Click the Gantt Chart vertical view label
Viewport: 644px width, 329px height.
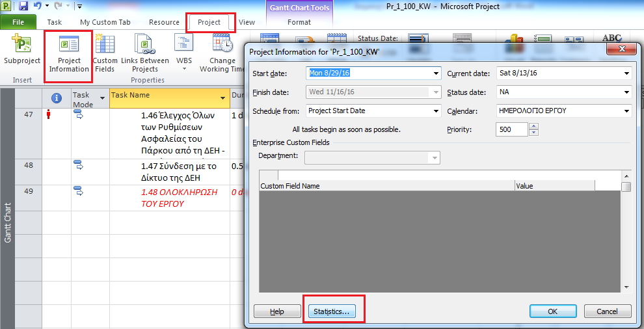pos(8,222)
